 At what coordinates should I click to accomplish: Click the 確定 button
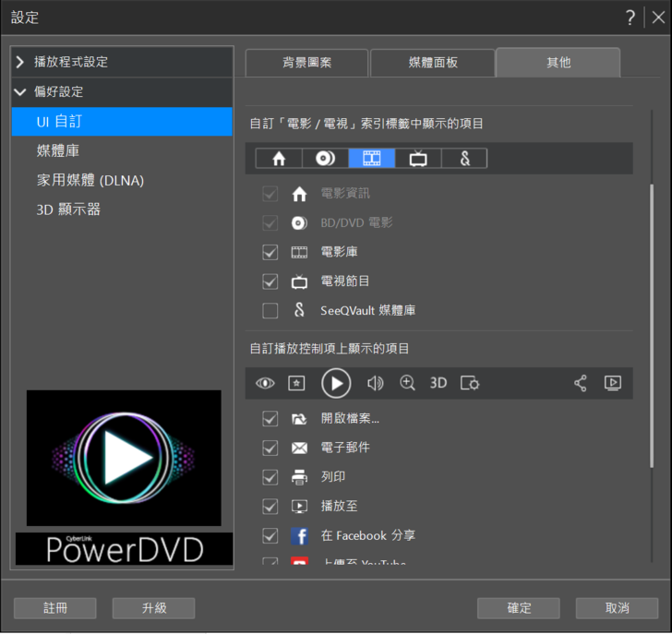coord(518,608)
